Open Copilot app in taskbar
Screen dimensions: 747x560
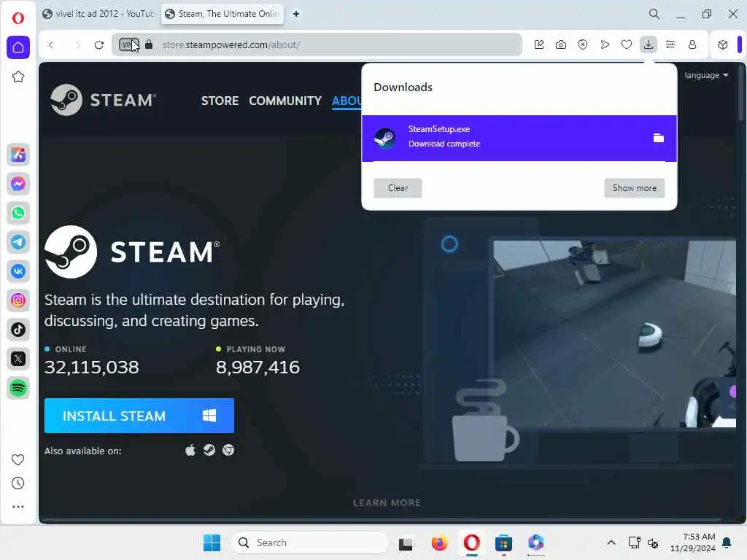pos(535,542)
